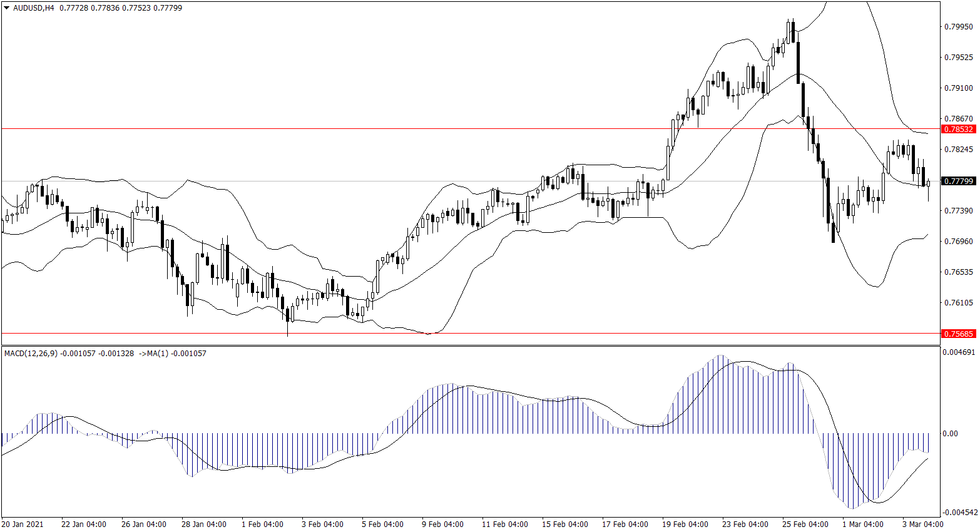Select the 0.78245 price axis label

click(958, 150)
